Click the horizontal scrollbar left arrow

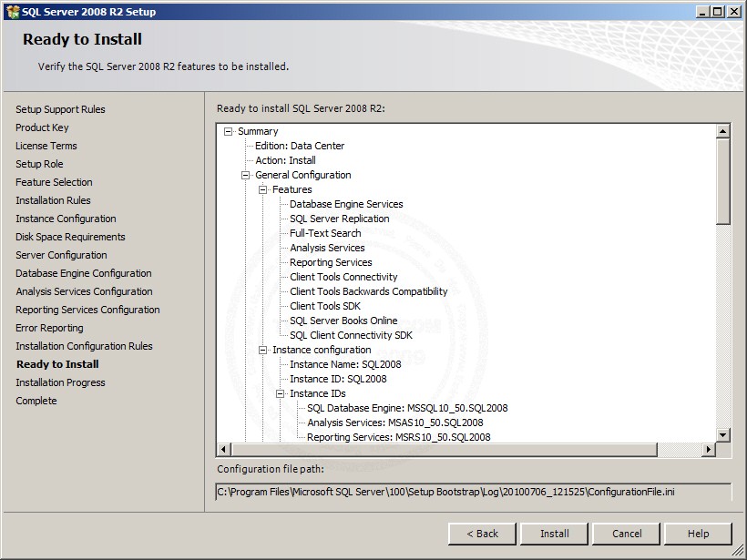pos(224,449)
